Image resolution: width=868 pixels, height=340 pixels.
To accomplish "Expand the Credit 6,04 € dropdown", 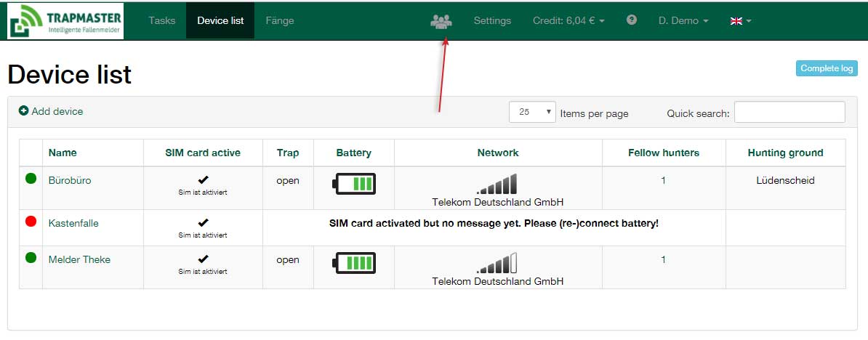I will tap(568, 20).
